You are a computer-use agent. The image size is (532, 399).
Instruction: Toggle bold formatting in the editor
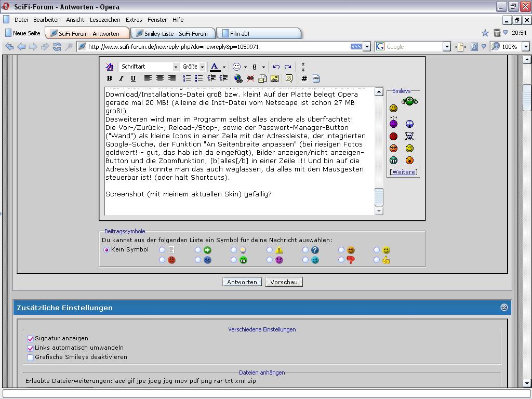(x=109, y=78)
